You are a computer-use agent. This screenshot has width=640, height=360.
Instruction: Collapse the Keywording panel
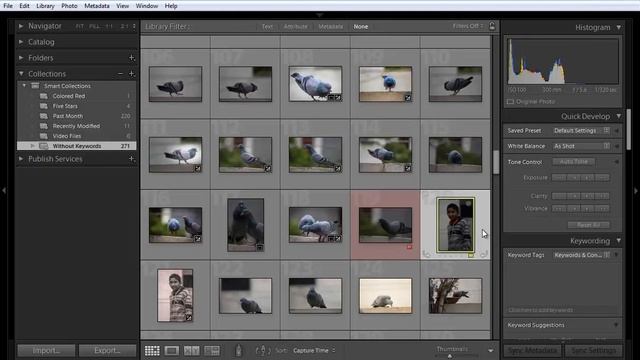[619, 241]
